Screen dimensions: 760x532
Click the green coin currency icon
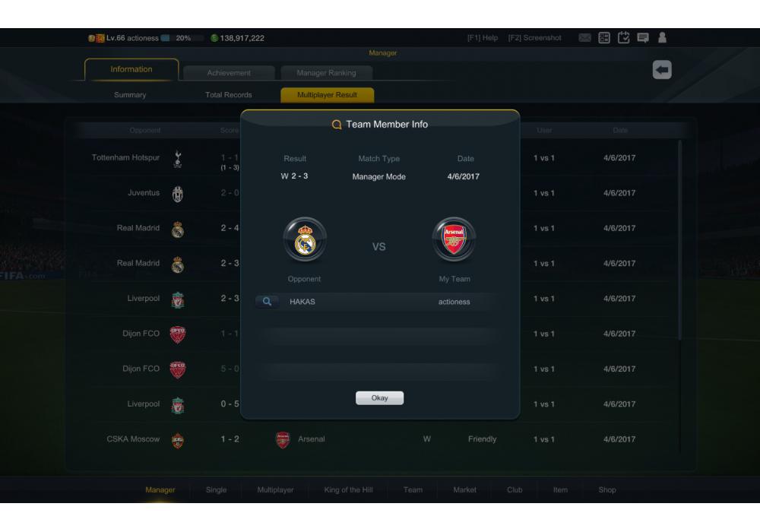tap(214, 38)
